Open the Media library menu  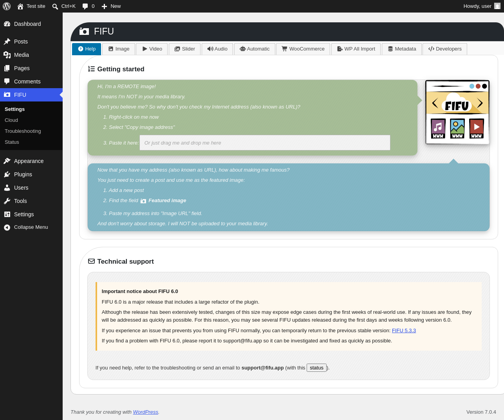(31, 55)
